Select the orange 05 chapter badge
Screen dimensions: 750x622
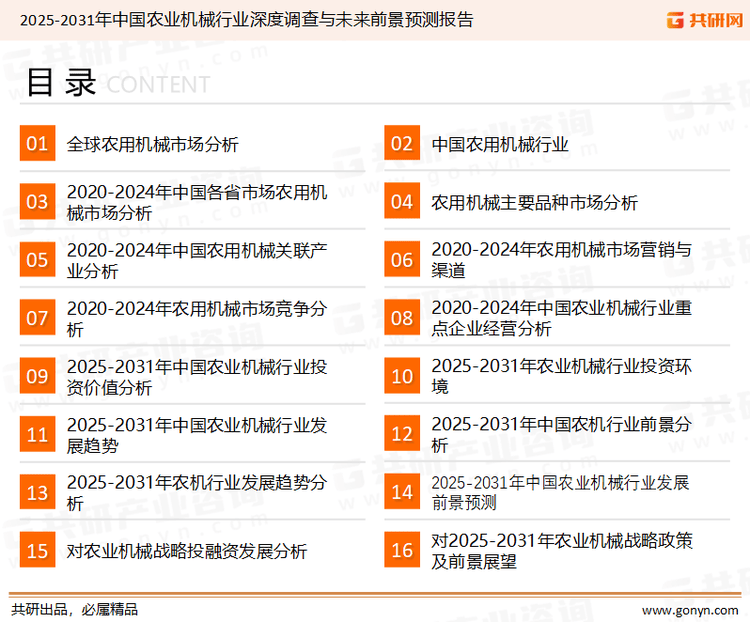click(37, 260)
